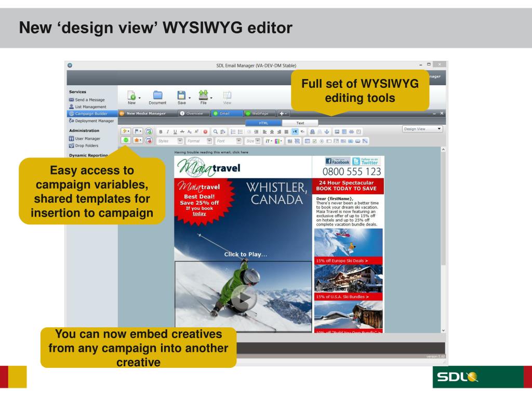The width and height of the screenshot is (532, 399).
Task: Select the HTML tab
Action: tap(263, 123)
